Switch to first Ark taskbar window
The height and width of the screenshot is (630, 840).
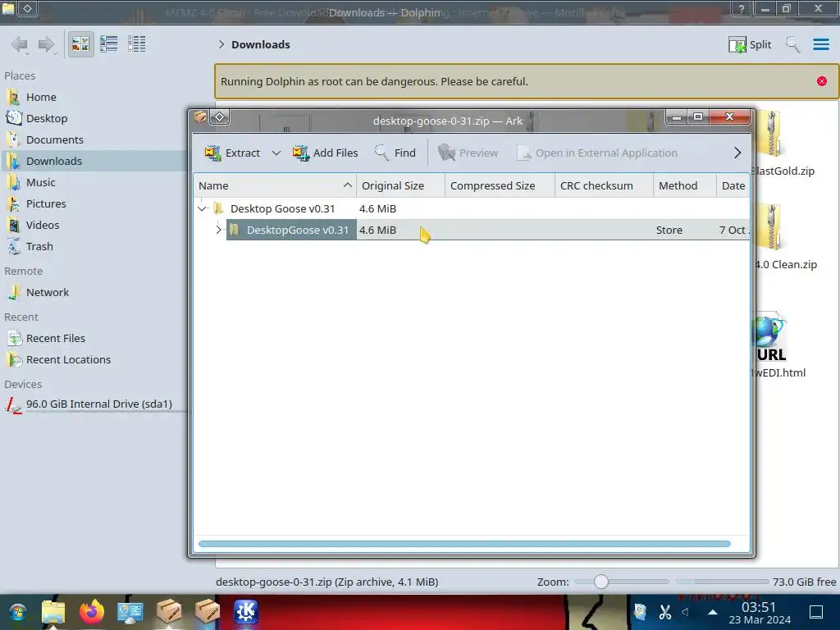click(x=169, y=612)
